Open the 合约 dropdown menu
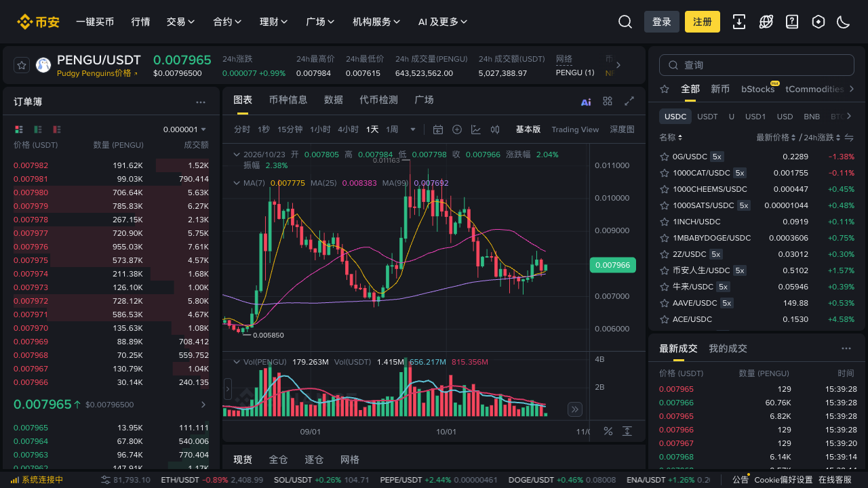Screen dimensions: 868x488 coord(227,22)
